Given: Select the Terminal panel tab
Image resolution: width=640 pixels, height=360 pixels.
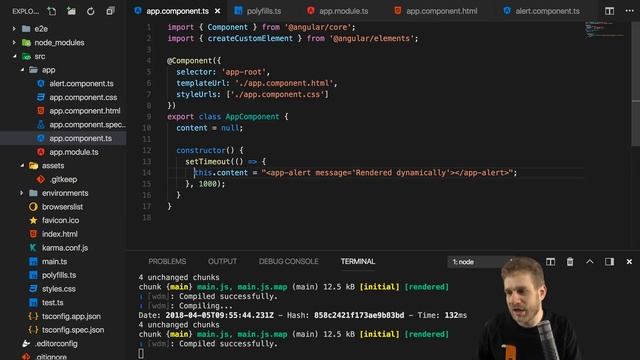Looking at the screenshot, I should 358,262.
